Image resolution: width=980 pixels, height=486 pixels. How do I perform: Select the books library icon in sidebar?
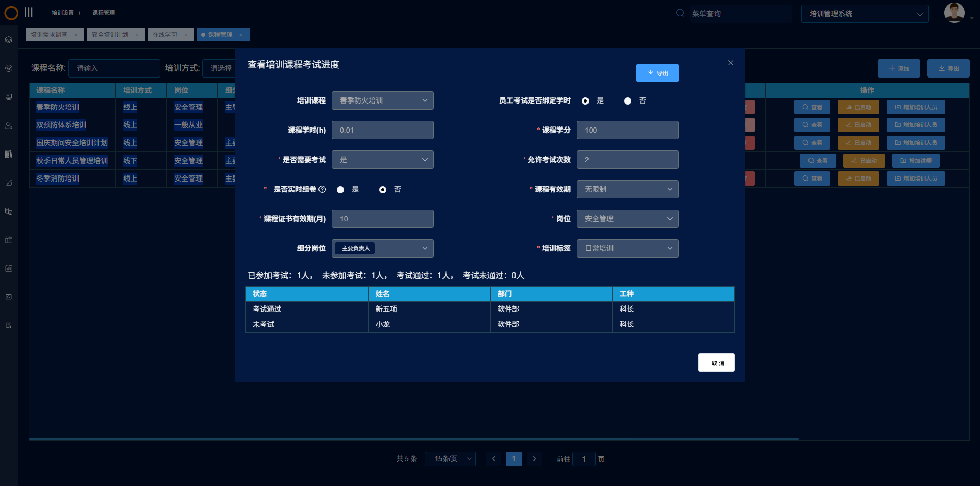pyautogui.click(x=8, y=154)
